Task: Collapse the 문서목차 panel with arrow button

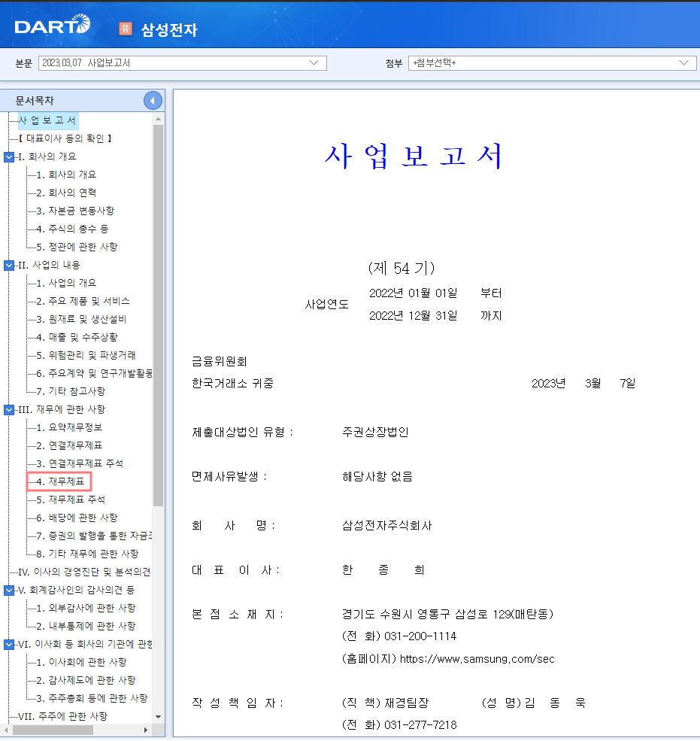Action: [153, 100]
